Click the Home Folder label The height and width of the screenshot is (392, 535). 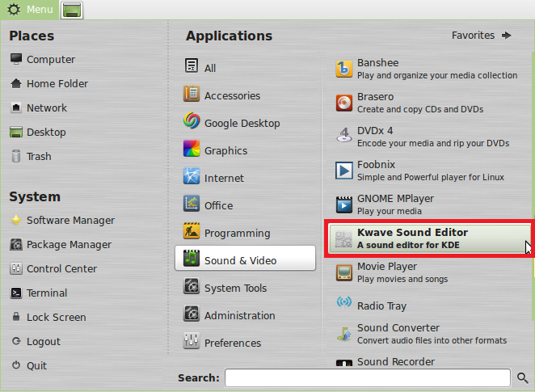click(57, 83)
